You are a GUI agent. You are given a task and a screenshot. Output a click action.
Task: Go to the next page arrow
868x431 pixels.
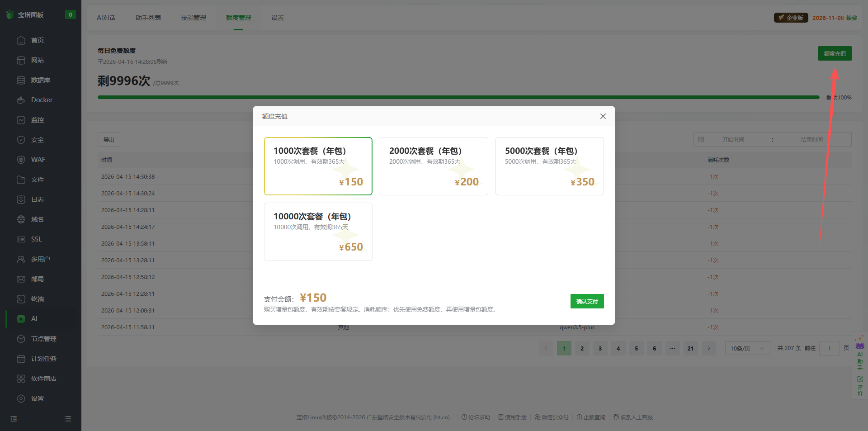pos(708,348)
